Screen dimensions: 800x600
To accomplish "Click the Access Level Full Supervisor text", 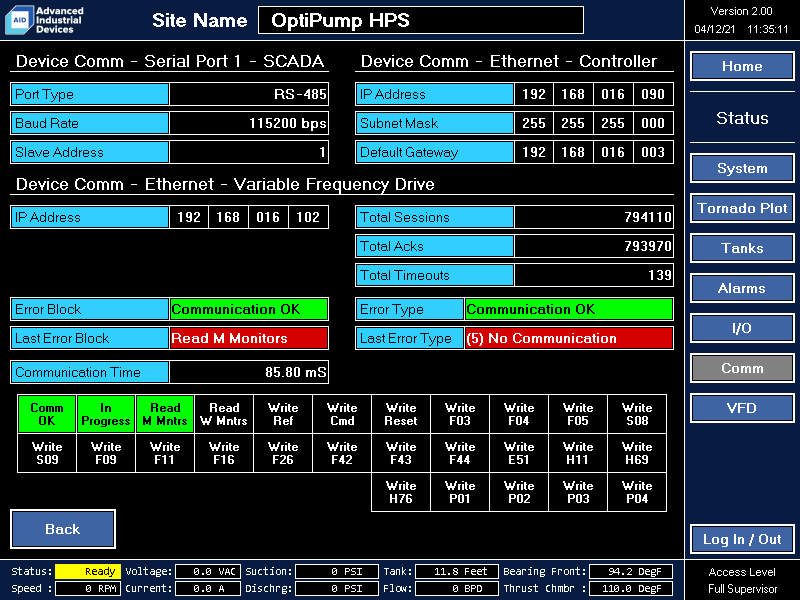I will pos(742,580).
